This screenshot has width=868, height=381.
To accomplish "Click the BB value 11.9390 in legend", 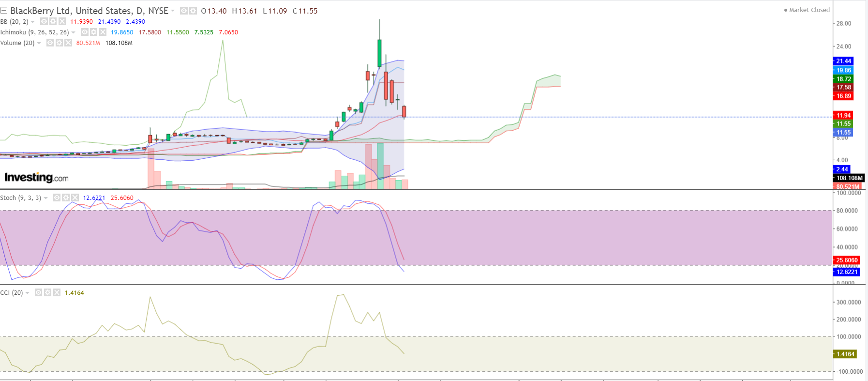I will (81, 22).
